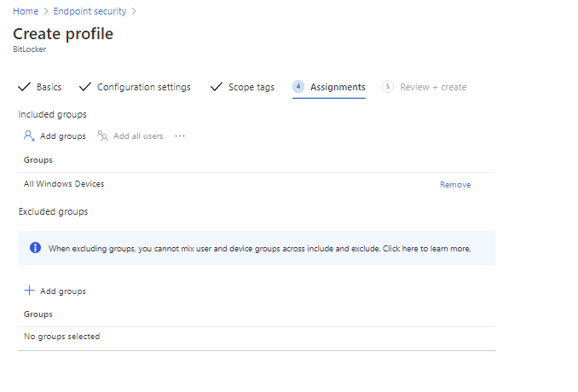Click the step 5 circle icon
This screenshot has width=578, height=392.
tap(388, 87)
